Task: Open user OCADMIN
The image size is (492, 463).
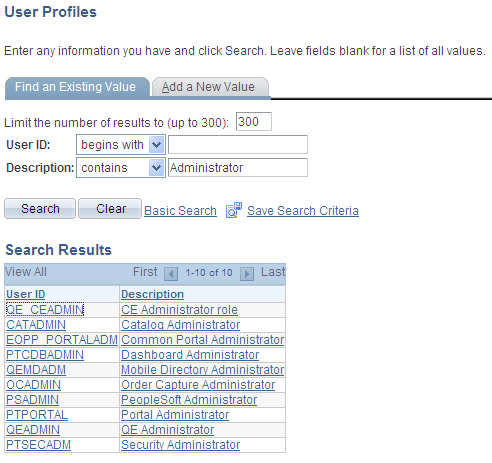Action: point(34,385)
